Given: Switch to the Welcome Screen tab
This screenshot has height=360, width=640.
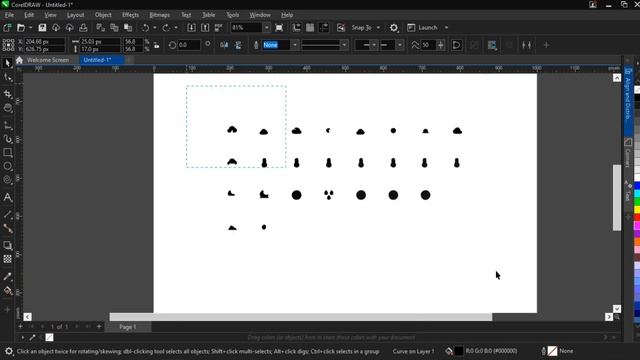Looking at the screenshot, I should [x=48, y=60].
